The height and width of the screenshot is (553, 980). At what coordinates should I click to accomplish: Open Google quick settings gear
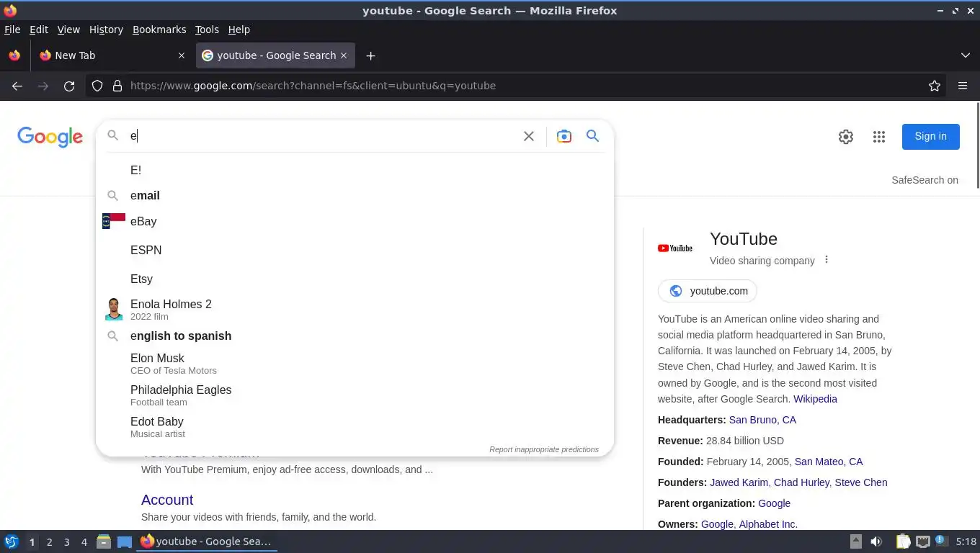point(846,137)
